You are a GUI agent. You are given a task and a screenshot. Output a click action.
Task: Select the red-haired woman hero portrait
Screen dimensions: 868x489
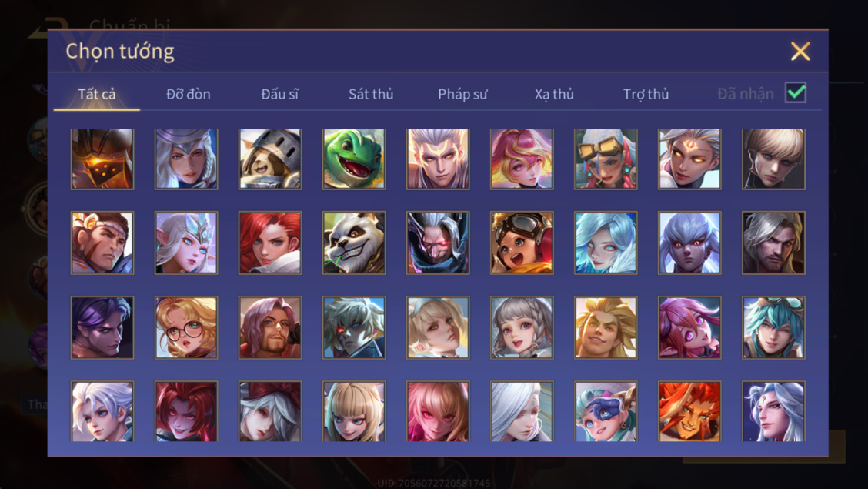270,243
